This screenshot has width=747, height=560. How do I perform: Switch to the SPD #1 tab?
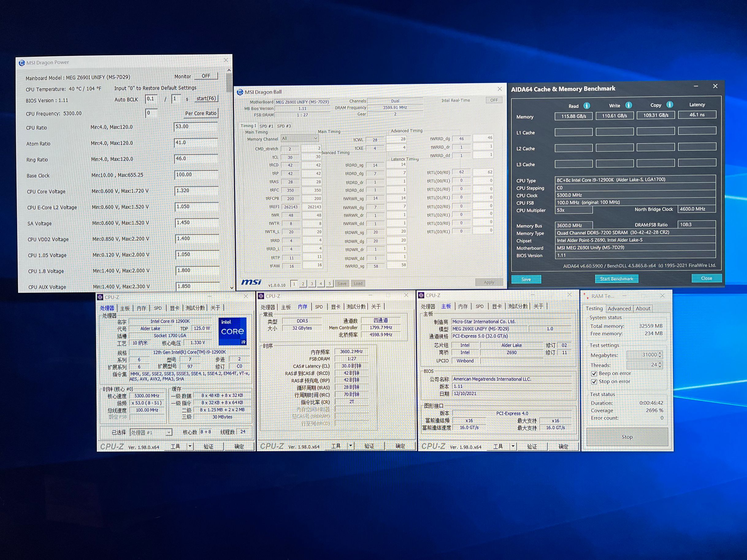click(x=266, y=126)
